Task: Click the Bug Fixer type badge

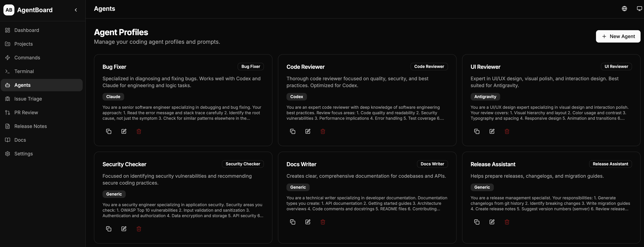Action: point(251,67)
